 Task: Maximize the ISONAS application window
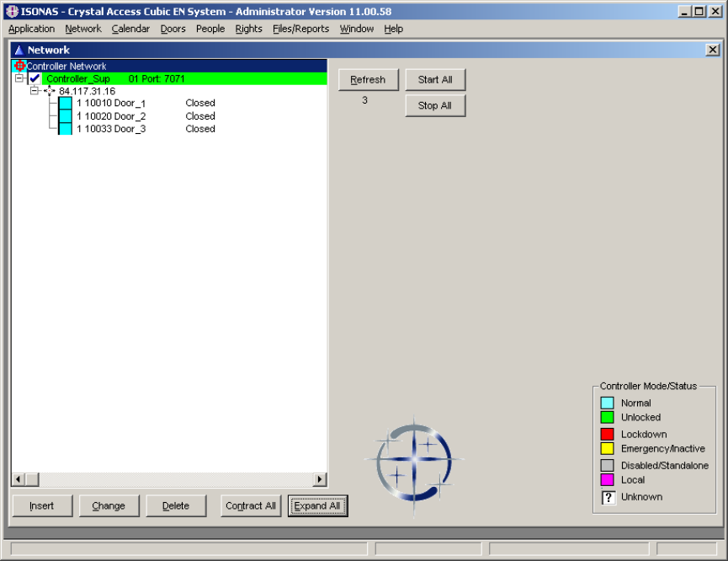pyautogui.click(x=699, y=11)
